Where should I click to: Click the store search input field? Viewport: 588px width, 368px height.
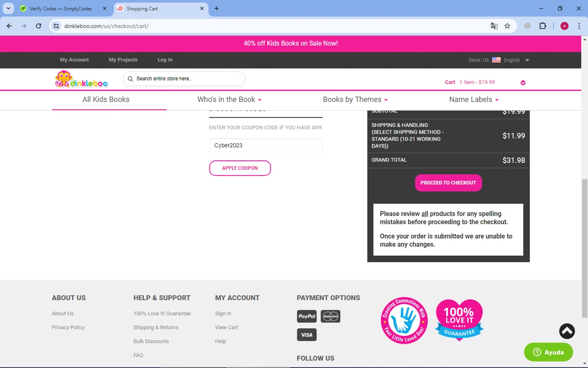tap(184, 79)
